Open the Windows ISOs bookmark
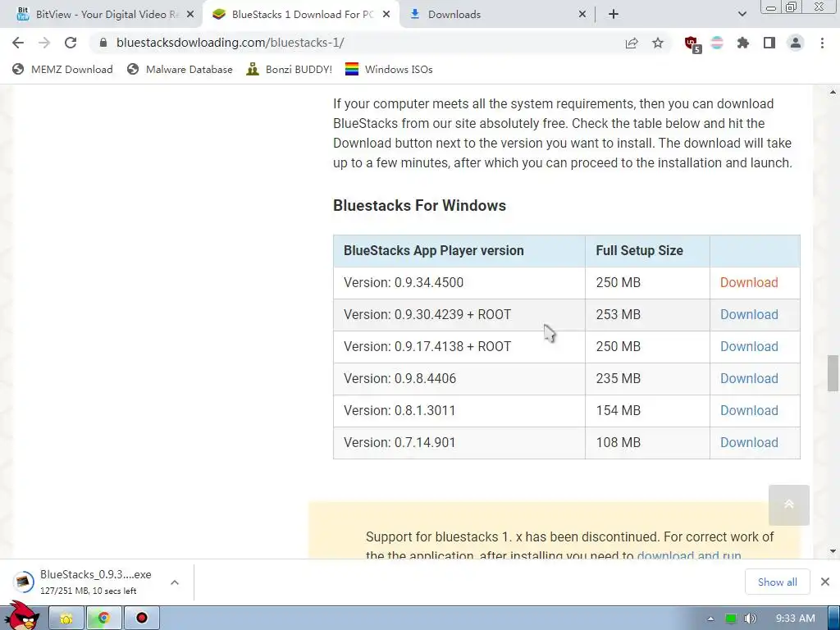 pyautogui.click(x=389, y=69)
